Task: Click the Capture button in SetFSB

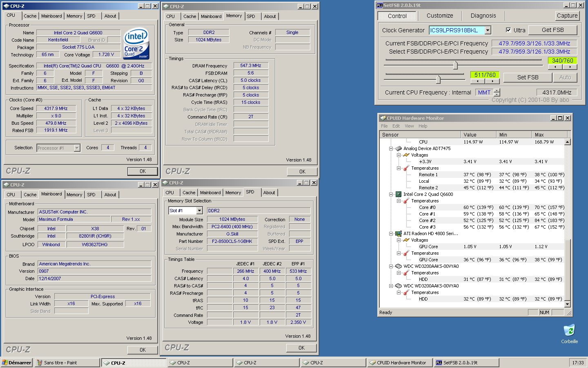Action: (x=567, y=16)
